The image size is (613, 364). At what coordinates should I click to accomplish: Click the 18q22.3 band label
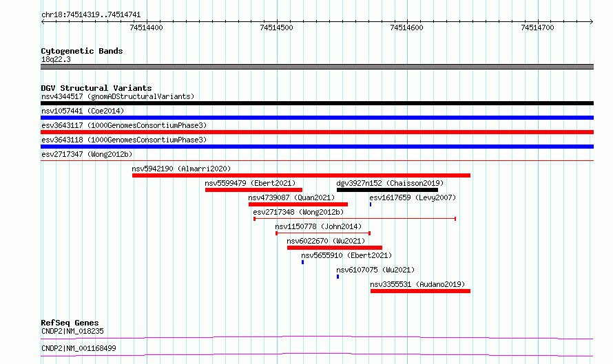point(56,59)
